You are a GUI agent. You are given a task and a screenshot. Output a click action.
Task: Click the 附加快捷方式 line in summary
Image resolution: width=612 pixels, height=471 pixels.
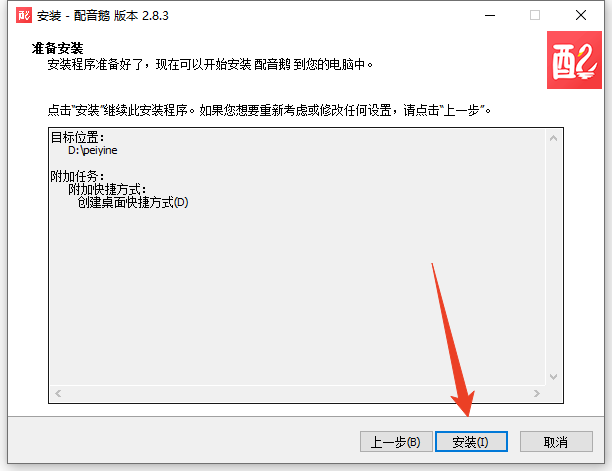[107, 190]
